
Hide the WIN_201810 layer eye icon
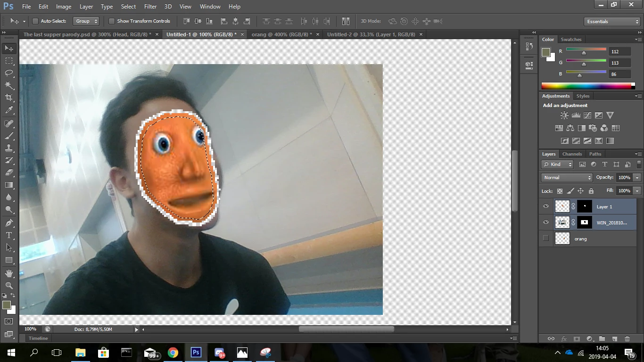546,222
